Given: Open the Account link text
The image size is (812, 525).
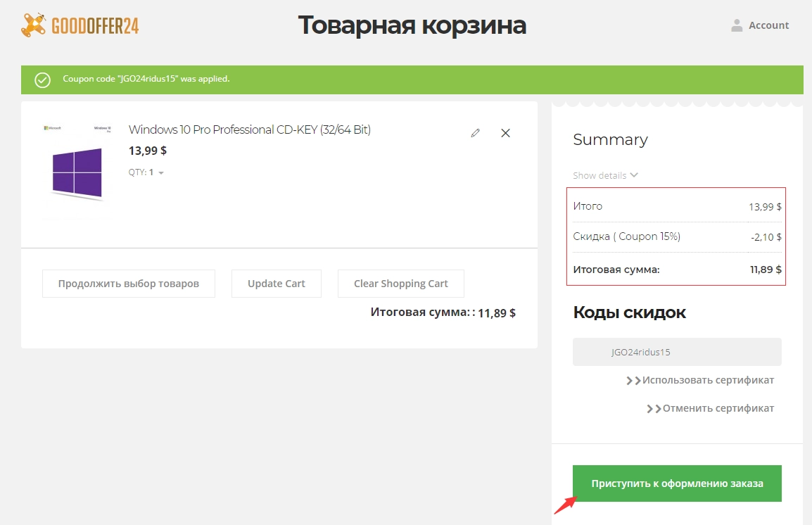Looking at the screenshot, I should coord(768,25).
